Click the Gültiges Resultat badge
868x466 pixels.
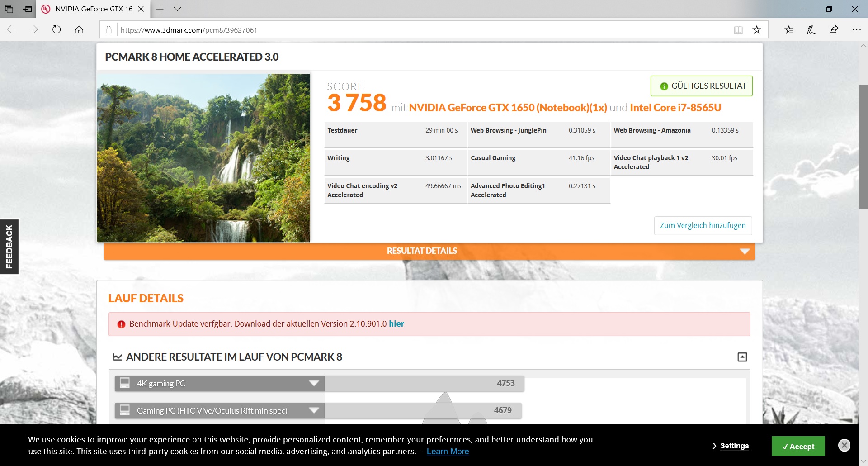pyautogui.click(x=702, y=86)
